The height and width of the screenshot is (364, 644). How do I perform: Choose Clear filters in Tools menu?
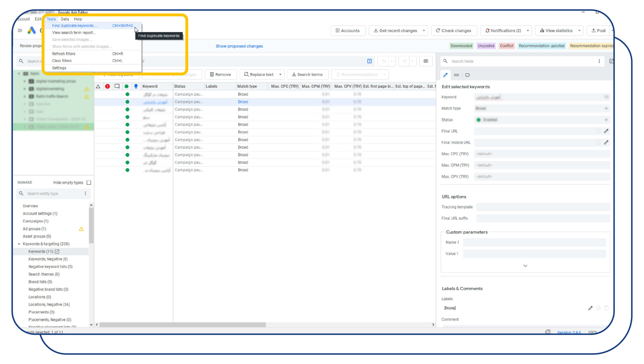tap(93, 61)
